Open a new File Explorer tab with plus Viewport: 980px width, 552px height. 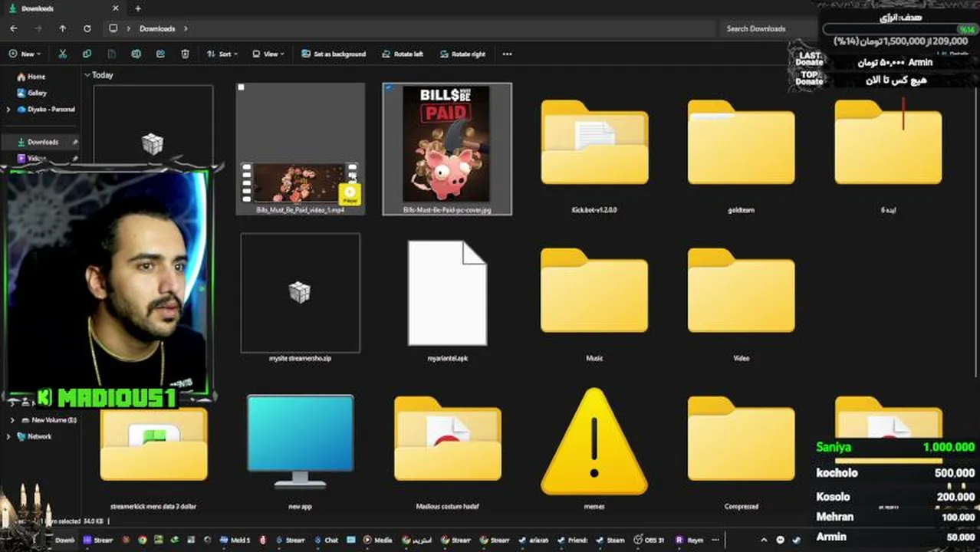[138, 8]
